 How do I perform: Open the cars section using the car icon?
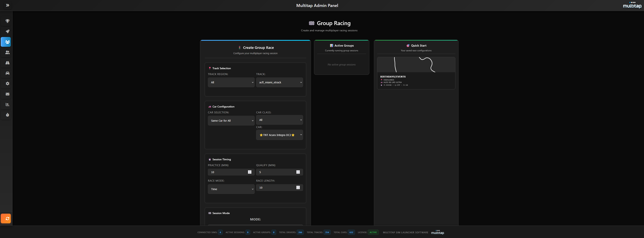(x=7, y=73)
